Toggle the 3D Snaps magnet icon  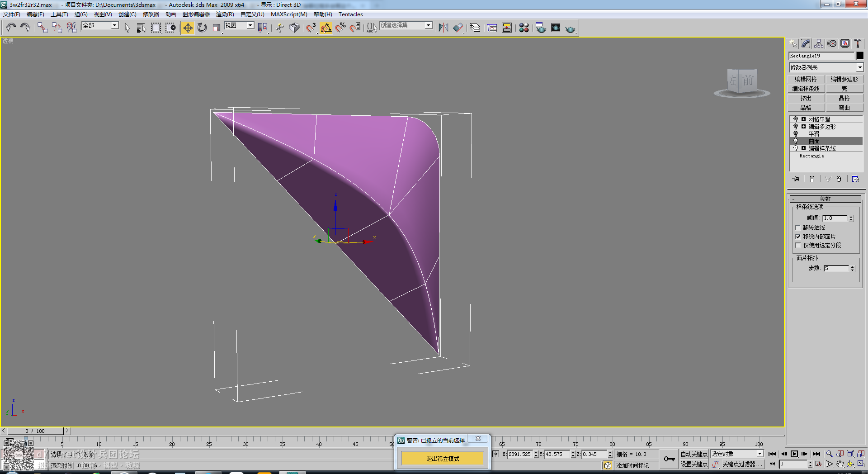pyautogui.click(x=311, y=28)
